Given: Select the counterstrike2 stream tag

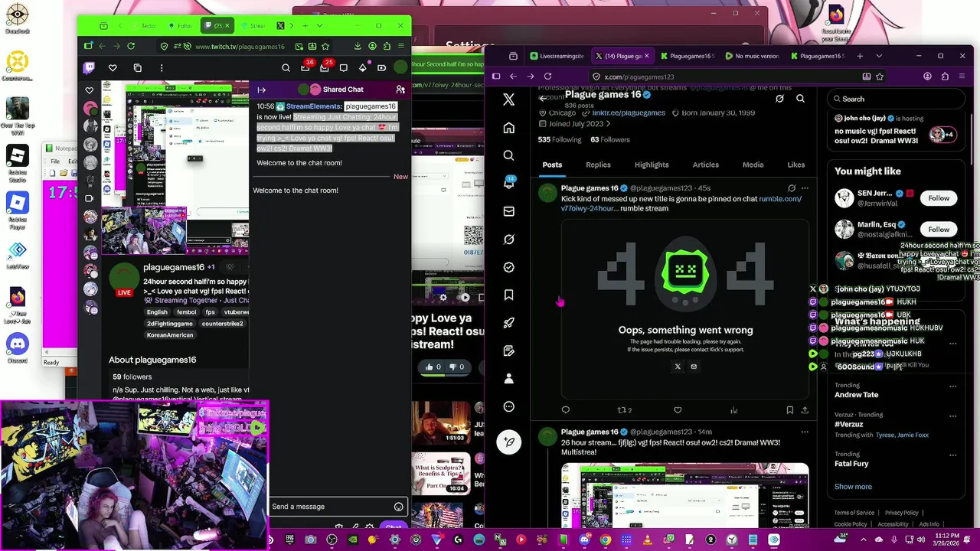Looking at the screenshot, I should coord(222,324).
